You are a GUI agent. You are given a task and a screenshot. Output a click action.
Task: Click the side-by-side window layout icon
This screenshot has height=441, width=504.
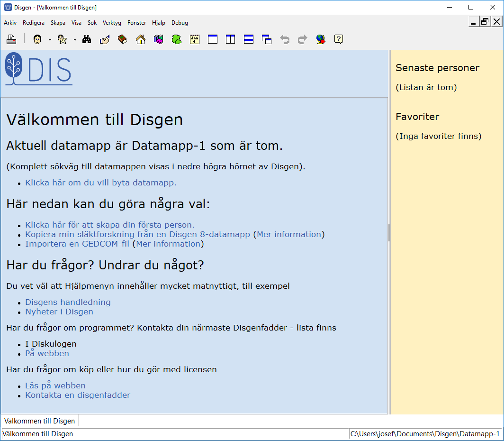(x=231, y=39)
